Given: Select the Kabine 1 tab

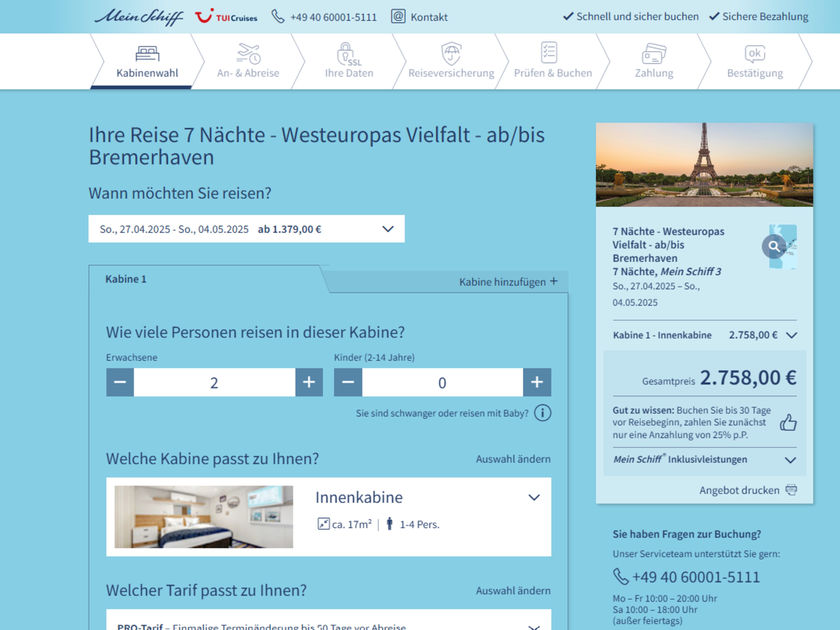Looking at the screenshot, I should [126, 279].
